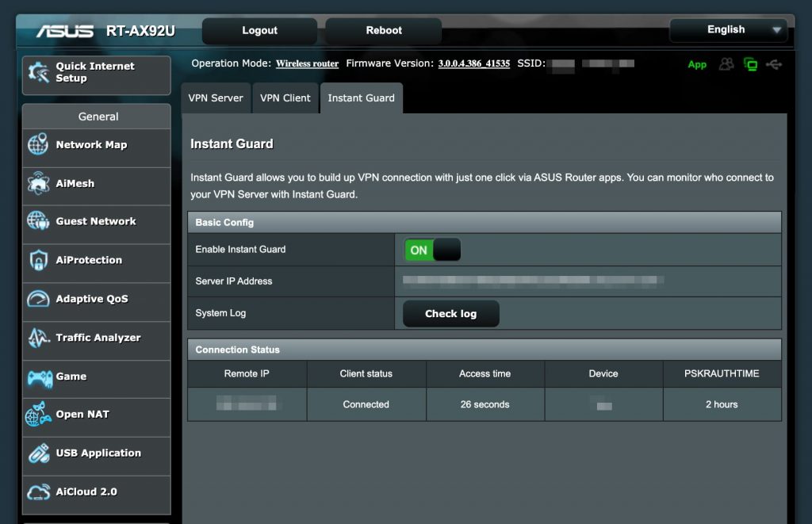
Task: Click the Adaptive QoS gauge icon
Action: click(x=38, y=299)
